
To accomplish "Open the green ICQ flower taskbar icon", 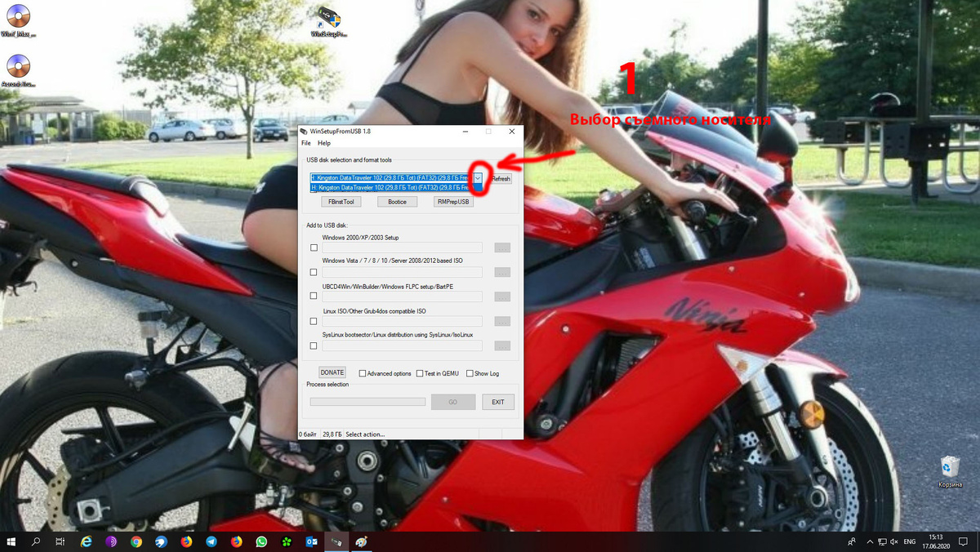I will pyautogui.click(x=287, y=541).
